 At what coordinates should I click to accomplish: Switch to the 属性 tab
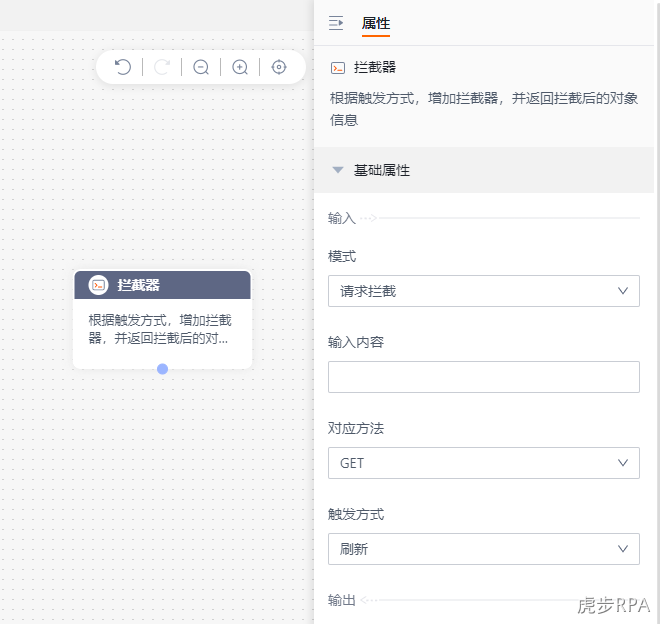click(x=376, y=23)
